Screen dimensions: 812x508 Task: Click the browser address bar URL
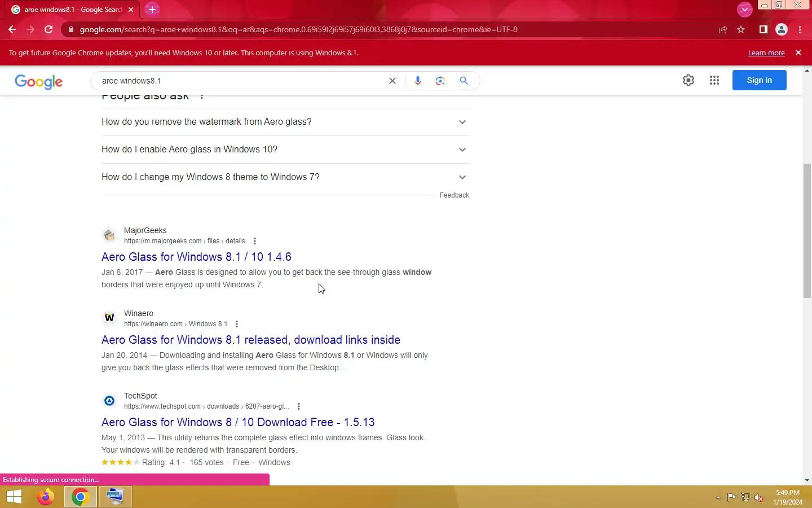(x=298, y=29)
